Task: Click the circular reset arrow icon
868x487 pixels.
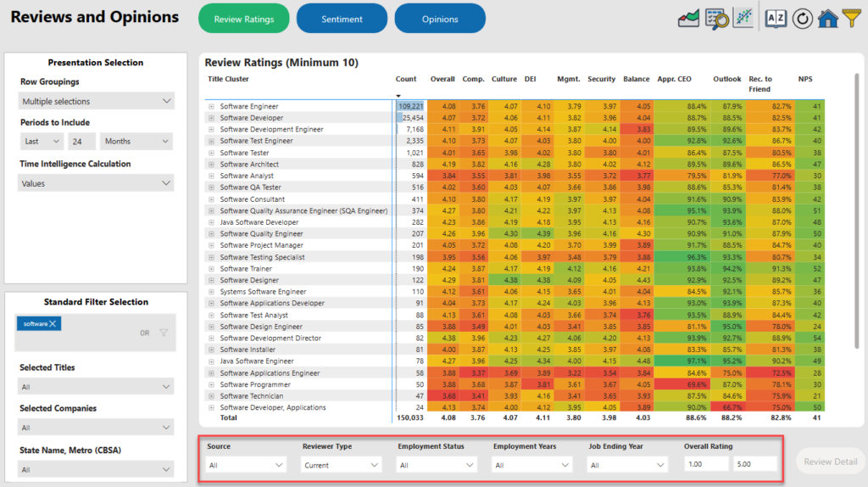Action: pyautogui.click(x=802, y=18)
